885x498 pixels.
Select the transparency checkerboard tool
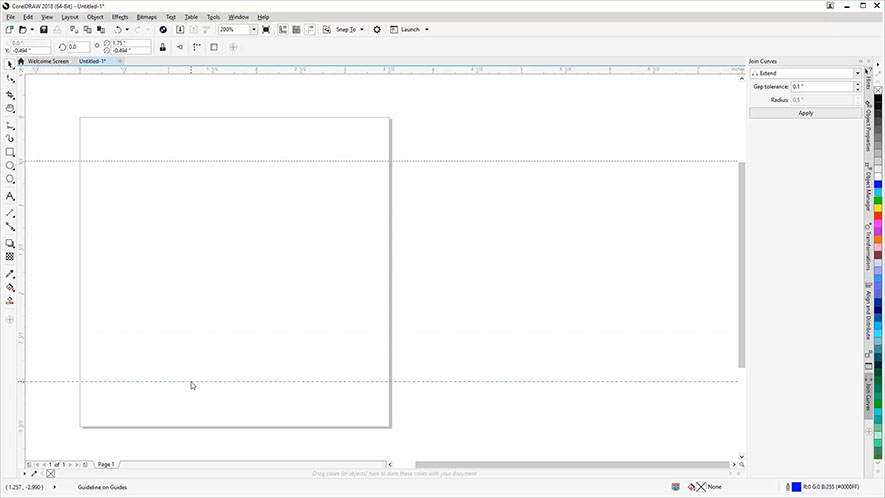(x=10, y=256)
